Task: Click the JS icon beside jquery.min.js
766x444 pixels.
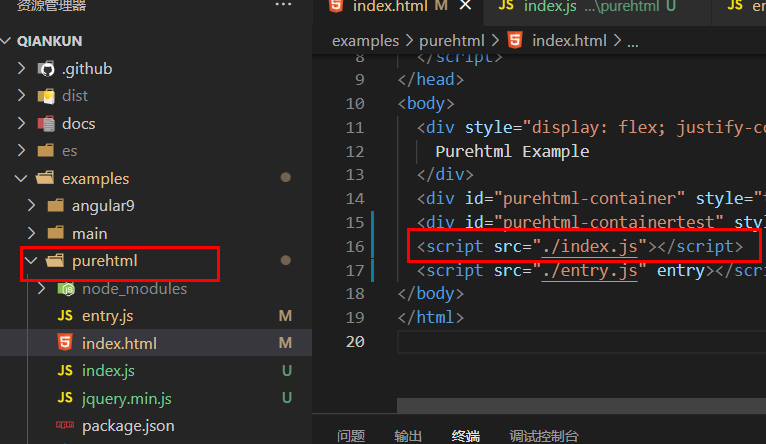Action: (x=65, y=398)
